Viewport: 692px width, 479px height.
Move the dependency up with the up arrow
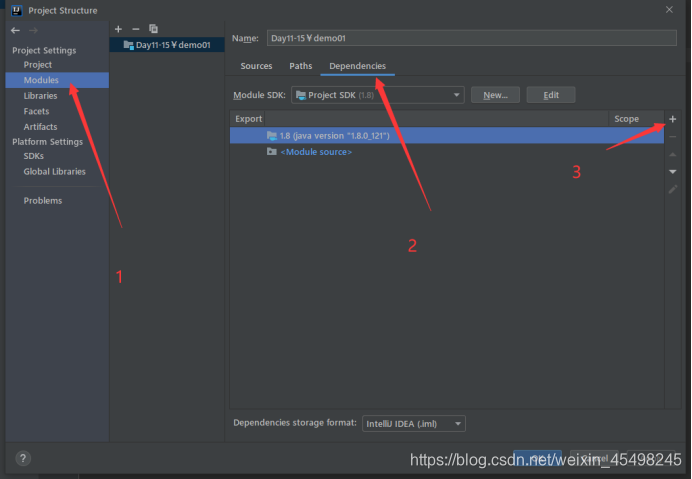click(673, 155)
